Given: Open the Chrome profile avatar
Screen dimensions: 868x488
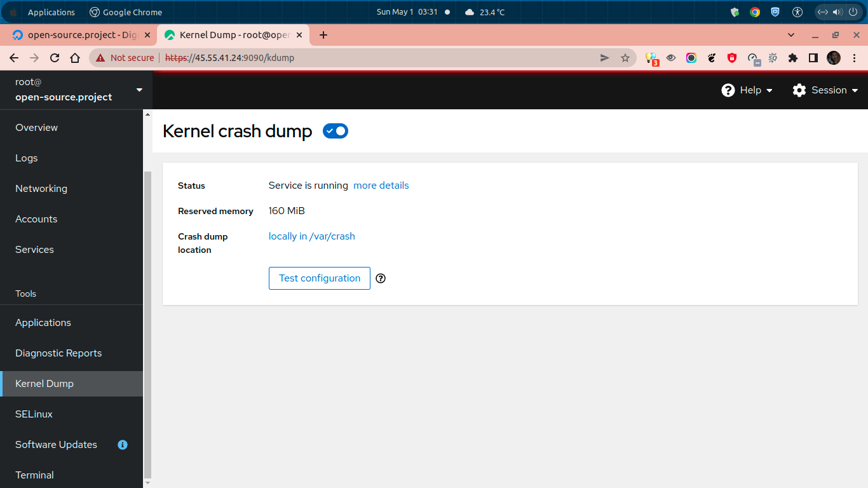Looking at the screenshot, I should [x=834, y=58].
